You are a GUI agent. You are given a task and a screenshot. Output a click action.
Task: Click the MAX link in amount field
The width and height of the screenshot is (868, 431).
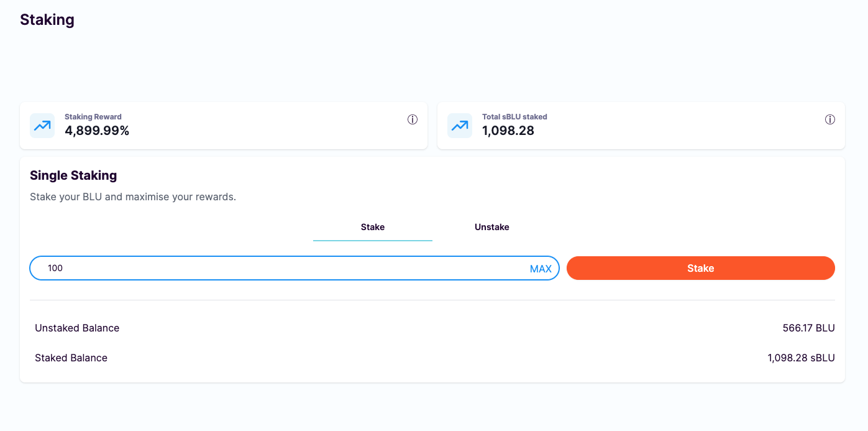point(541,269)
